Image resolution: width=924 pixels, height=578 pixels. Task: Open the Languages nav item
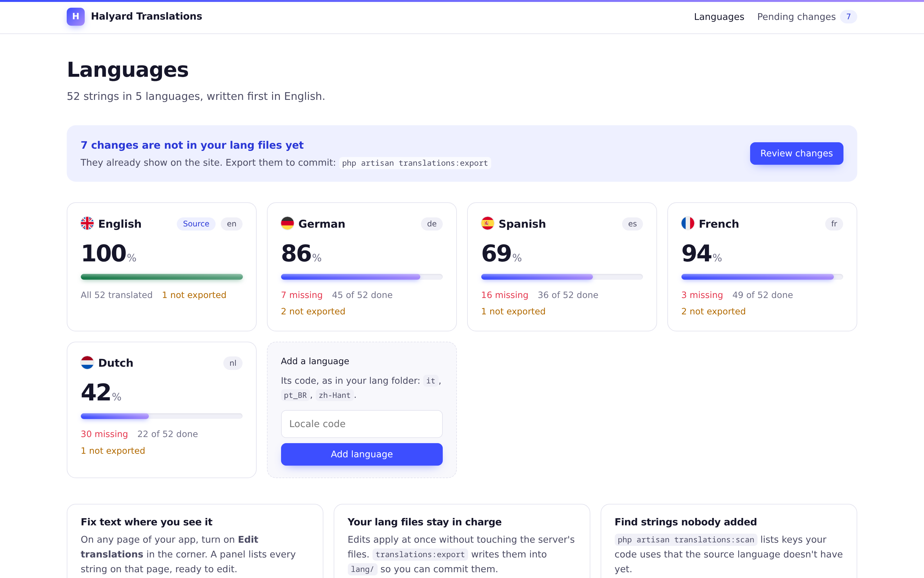click(x=719, y=17)
